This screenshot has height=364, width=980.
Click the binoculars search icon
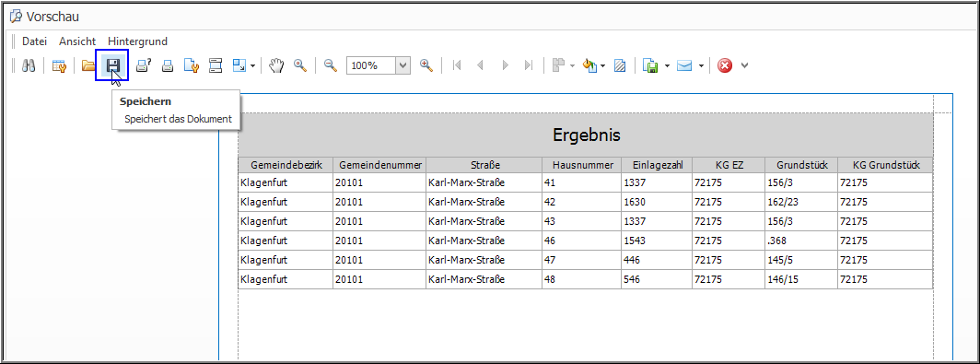coord(29,65)
